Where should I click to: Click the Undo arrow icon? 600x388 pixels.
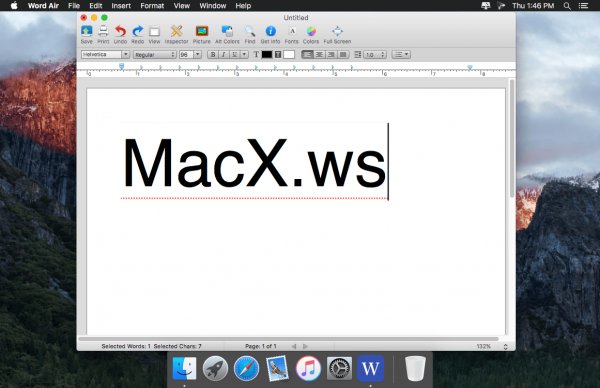pyautogui.click(x=120, y=31)
